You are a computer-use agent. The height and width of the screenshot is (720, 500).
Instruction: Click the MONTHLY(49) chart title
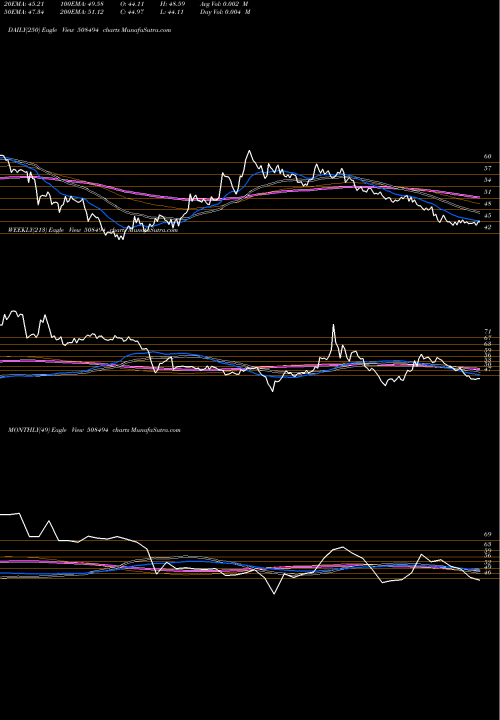tap(94, 430)
